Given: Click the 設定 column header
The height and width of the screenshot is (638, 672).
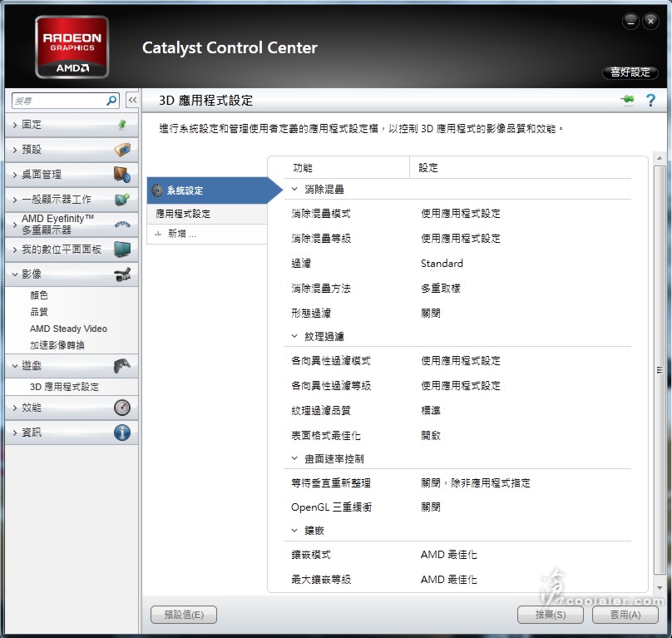Looking at the screenshot, I should tap(428, 168).
